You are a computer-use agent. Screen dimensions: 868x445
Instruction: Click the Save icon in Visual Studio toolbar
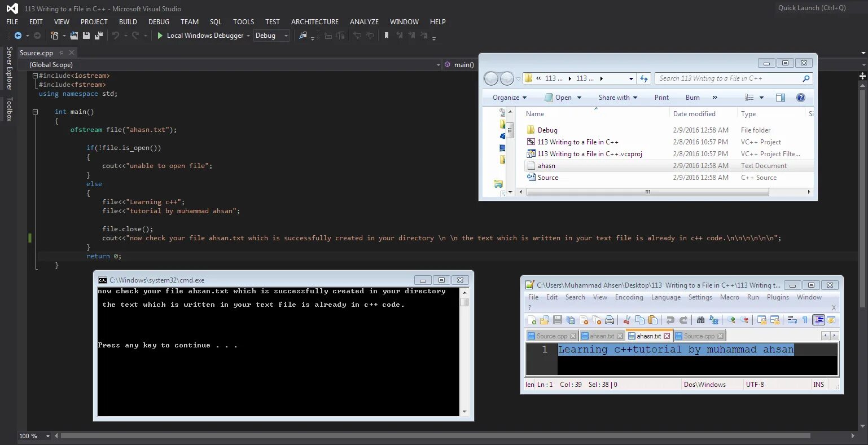tap(86, 36)
